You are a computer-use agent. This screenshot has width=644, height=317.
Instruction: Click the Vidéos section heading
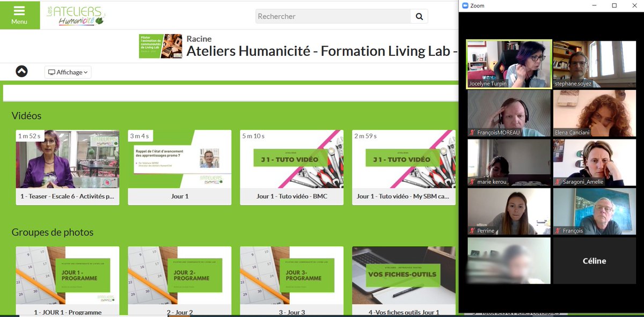coord(26,115)
